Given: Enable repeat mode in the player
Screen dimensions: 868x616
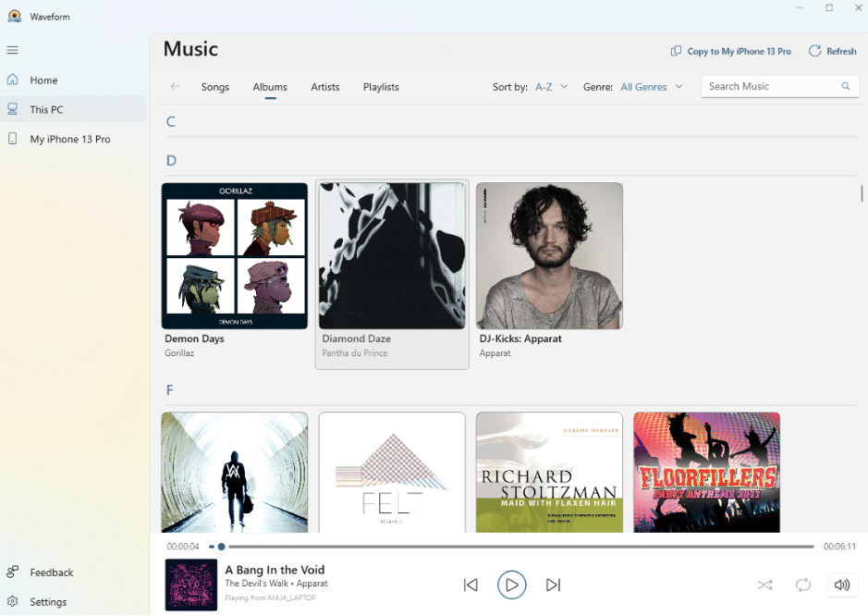Looking at the screenshot, I should coord(802,585).
